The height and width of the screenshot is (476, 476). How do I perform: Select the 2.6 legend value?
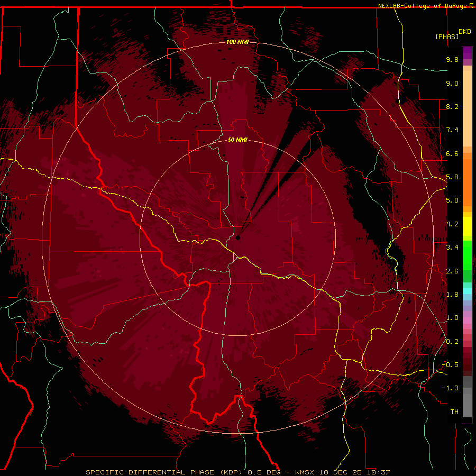pos(452,271)
